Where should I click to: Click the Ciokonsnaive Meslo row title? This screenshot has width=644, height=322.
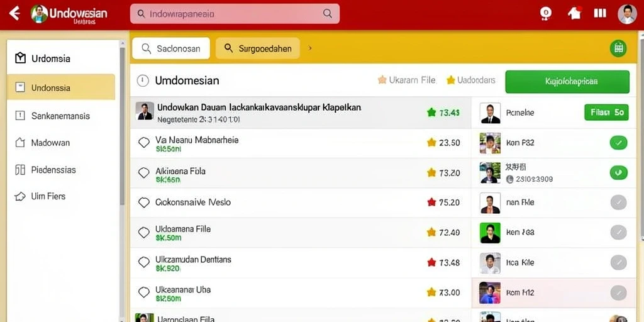point(193,202)
